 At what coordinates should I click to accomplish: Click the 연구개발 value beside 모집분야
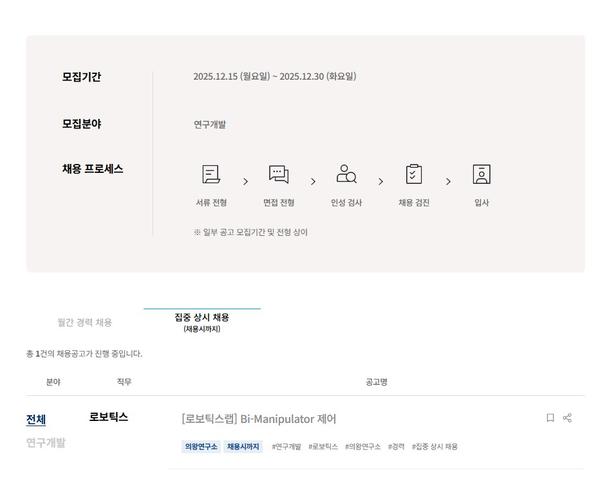210,124
